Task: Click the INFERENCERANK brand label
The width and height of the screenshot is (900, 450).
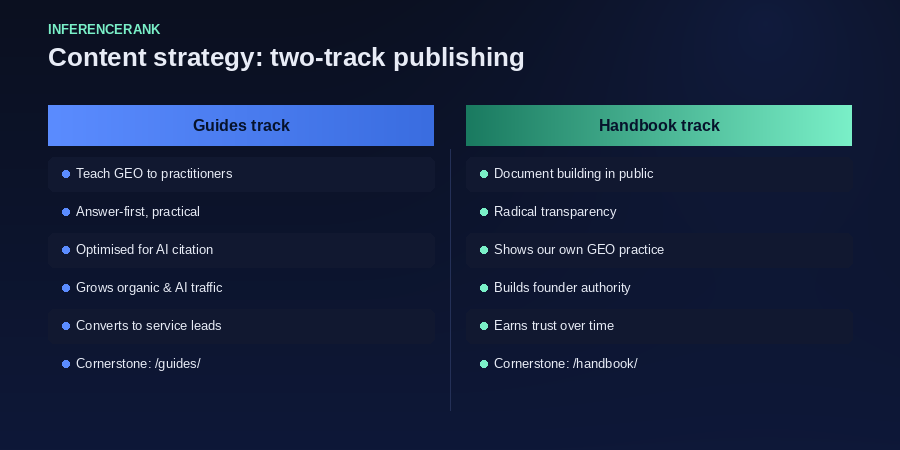Action: pos(104,29)
